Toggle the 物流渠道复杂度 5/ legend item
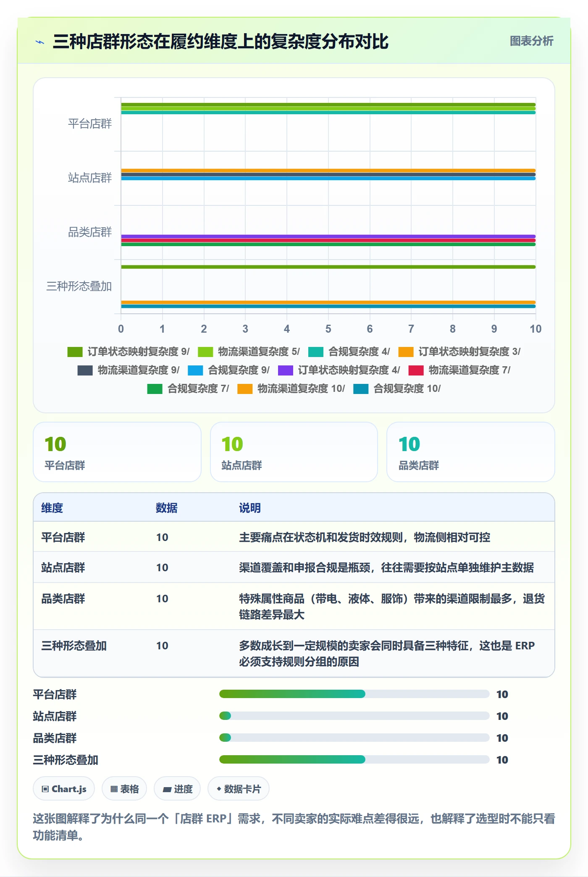The width and height of the screenshot is (588, 877). tap(249, 352)
